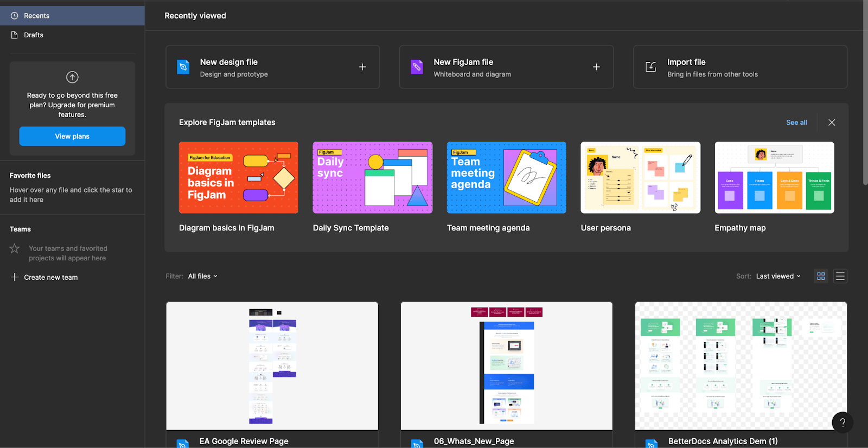
Task: Click the Favorite files heading
Action: coord(30,175)
